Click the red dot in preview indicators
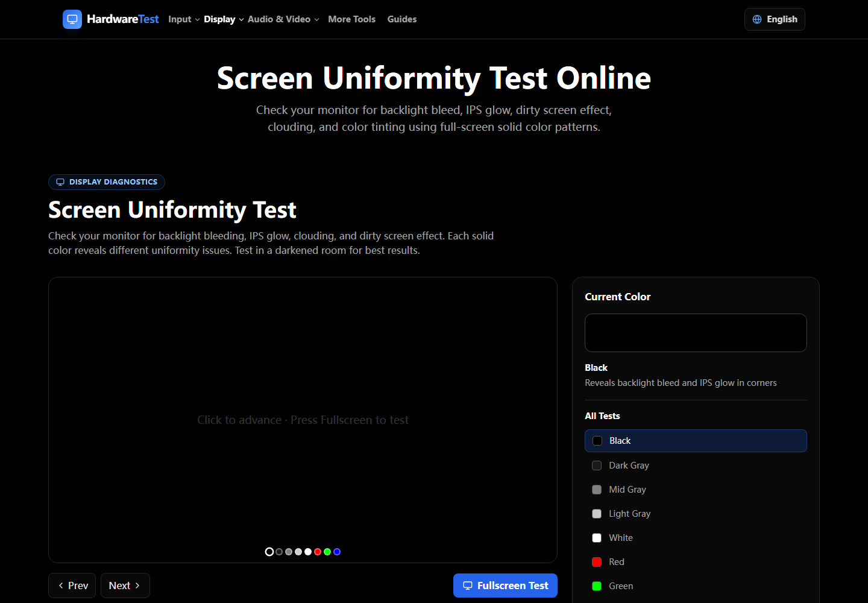This screenshot has width=868, height=603. click(318, 552)
